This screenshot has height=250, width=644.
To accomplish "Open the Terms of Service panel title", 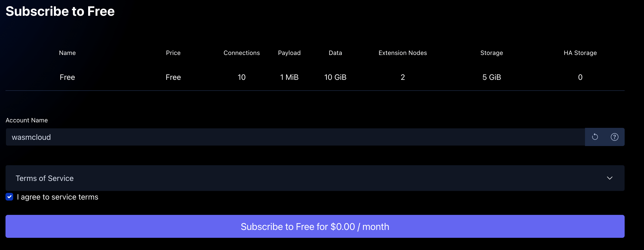I will [44, 178].
